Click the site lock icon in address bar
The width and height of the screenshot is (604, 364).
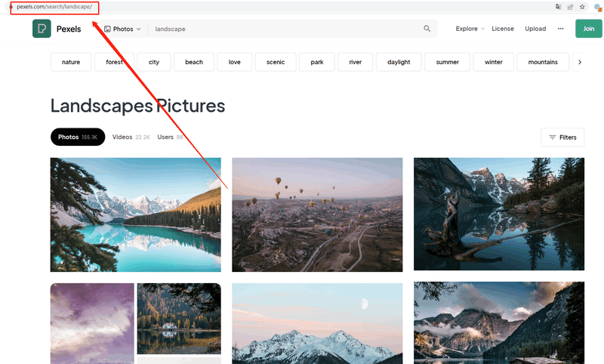11,7
